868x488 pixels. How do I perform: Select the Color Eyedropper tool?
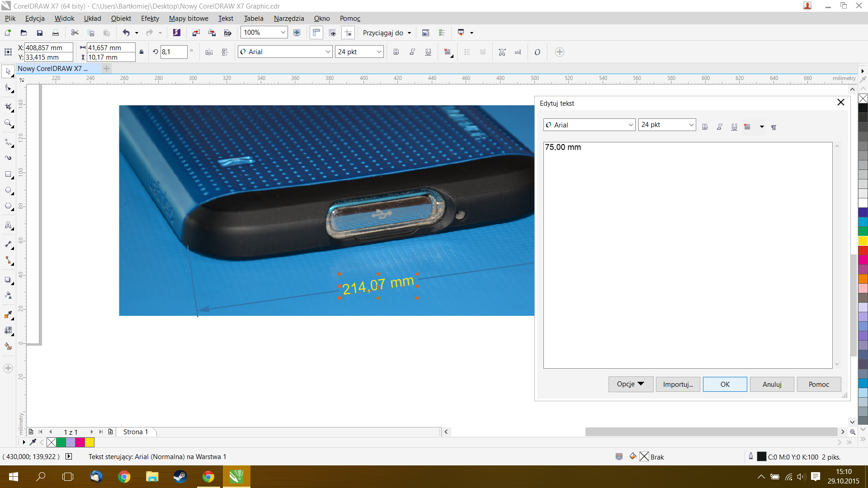click(8, 314)
